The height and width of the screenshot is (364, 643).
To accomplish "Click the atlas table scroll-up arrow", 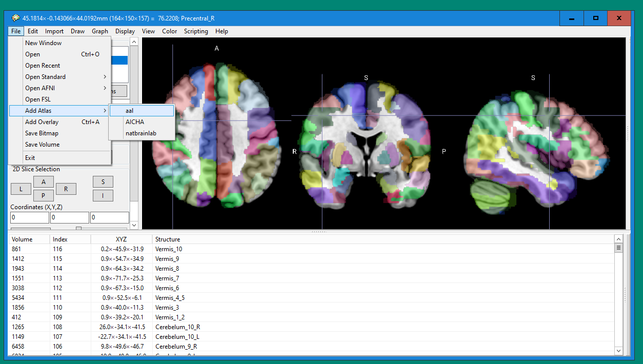I will click(x=618, y=239).
